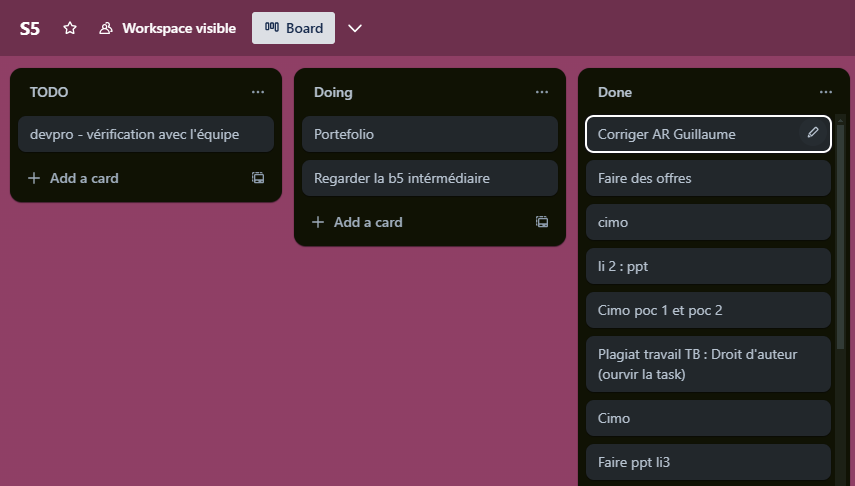Viewport: 855px width, 486px height.
Task: Add a card to the Doing list
Action: (x=358, y=222)
